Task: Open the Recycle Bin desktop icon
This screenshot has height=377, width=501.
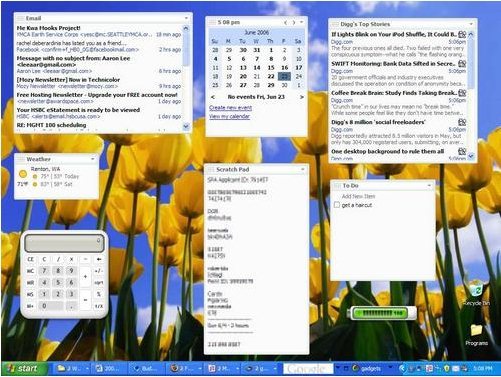Action: 477,293
